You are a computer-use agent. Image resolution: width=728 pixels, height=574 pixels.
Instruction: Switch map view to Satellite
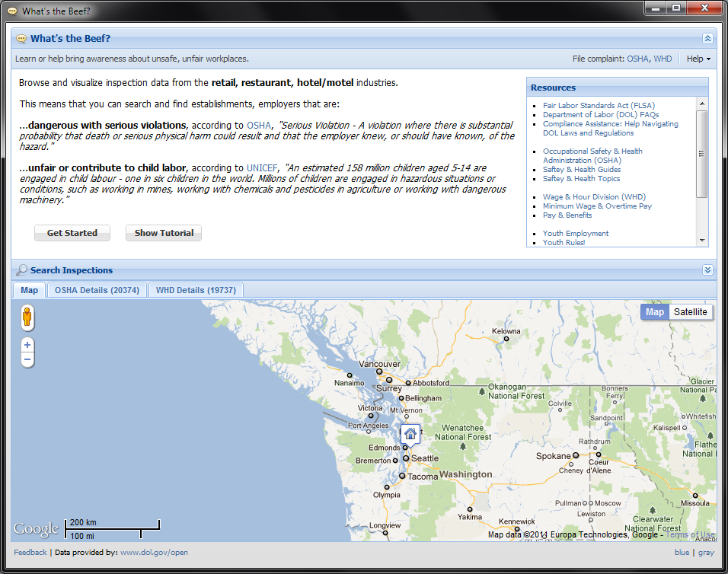click(x=690, y=312)
